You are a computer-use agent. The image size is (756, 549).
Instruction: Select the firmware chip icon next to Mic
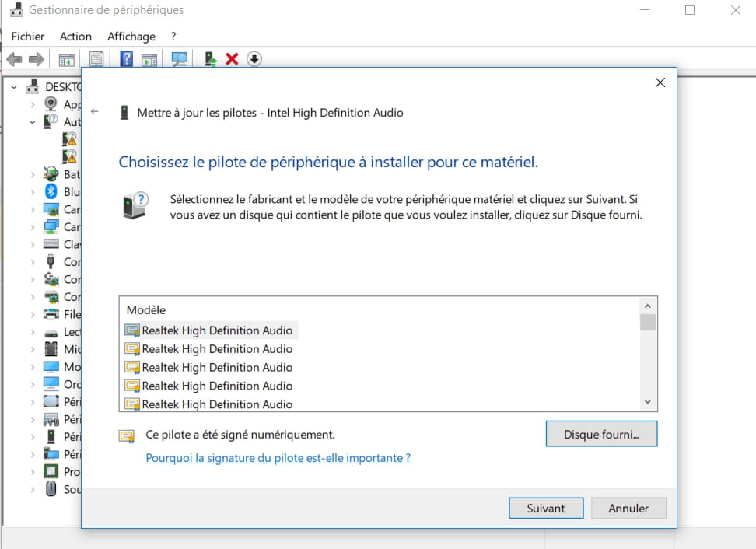coord(51,349)
